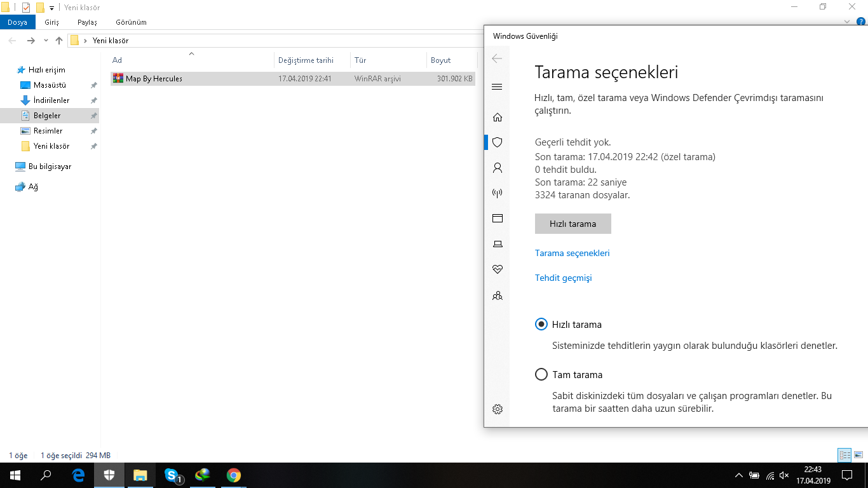The height and width of the screenshot is (488, 868).
Task: Open File Explorer from the taskbar
Action: tap(140, 475)
